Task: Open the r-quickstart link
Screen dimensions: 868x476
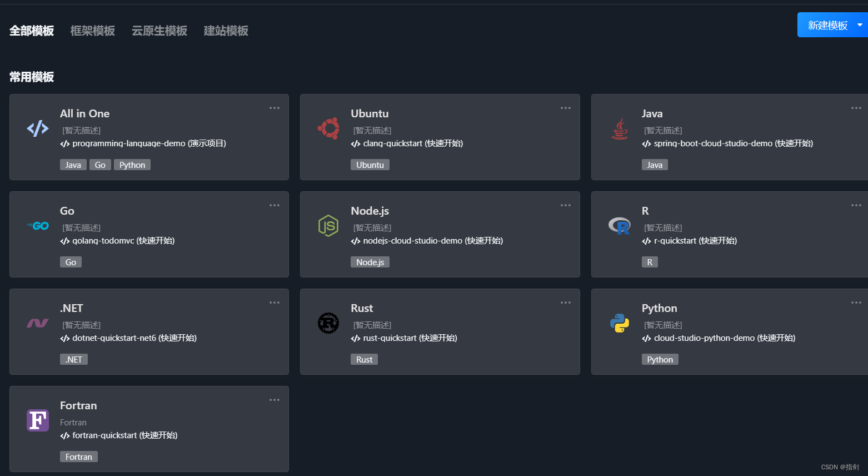Action: coord(690,241)
